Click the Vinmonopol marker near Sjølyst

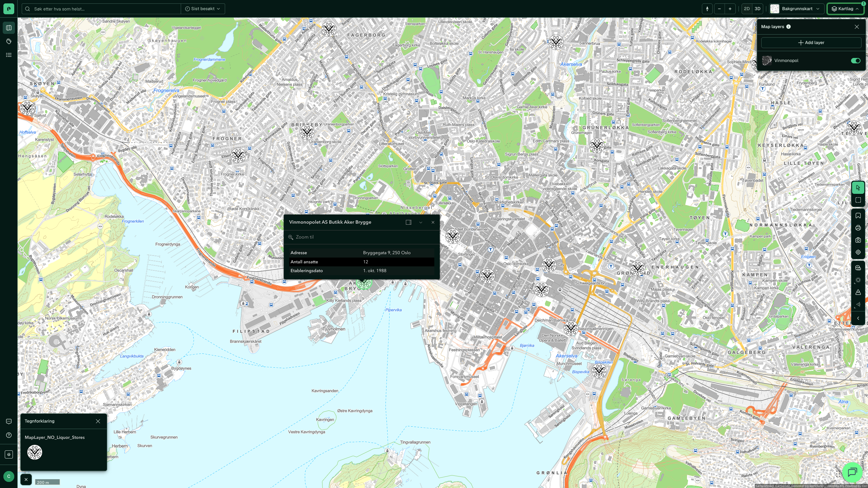[x=27, y=109]
